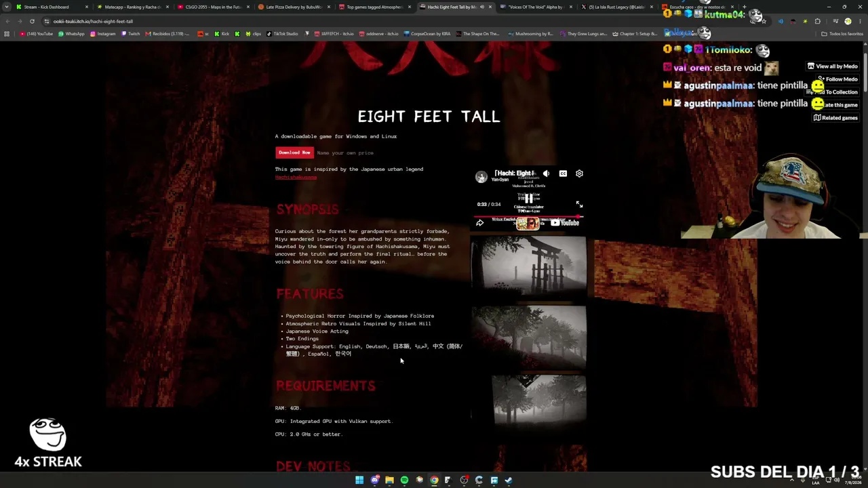Open WhatsApp bookmark
The width and height of the screenshot is (868, 488).
tap(72, 34)
